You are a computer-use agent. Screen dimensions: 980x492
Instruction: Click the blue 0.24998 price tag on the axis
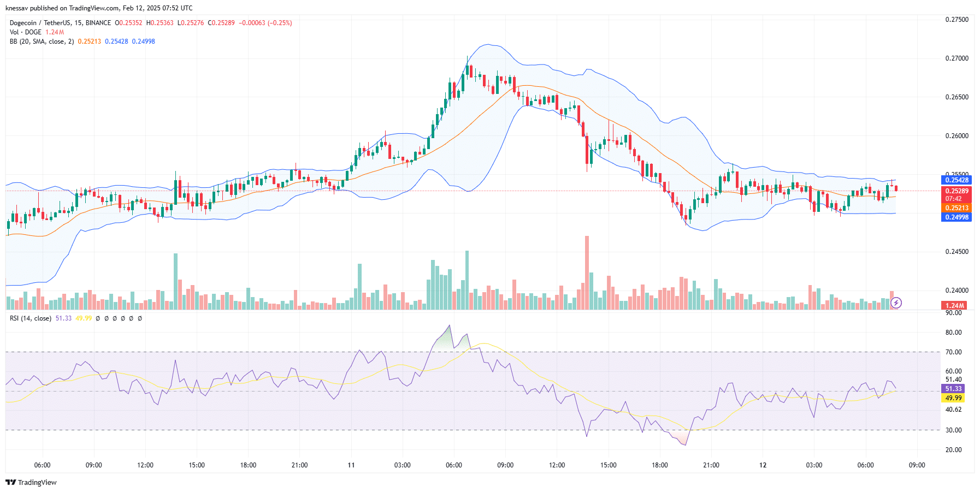click(956, 217)
